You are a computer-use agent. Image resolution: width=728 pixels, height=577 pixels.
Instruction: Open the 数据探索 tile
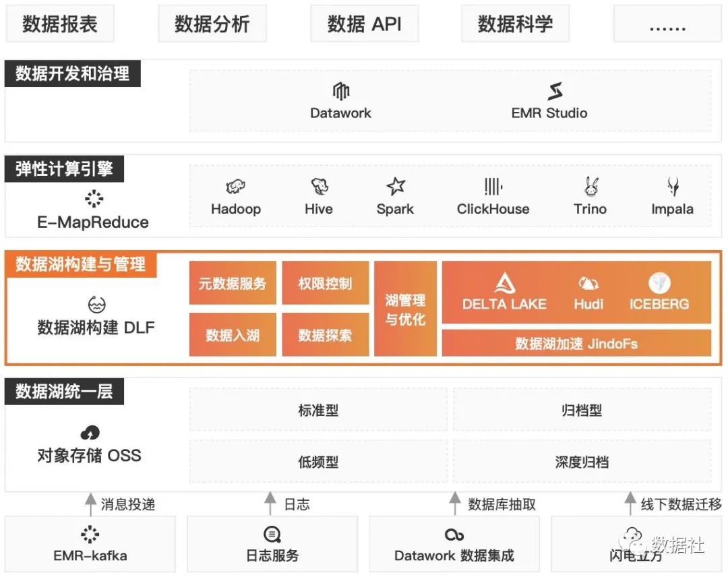pos(326,335)
